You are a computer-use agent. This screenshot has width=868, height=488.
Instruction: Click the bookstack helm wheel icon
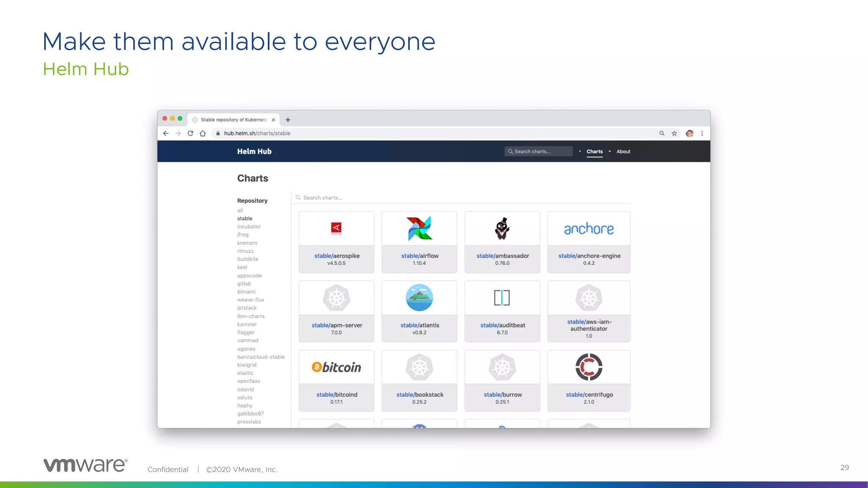click(x=419, y=367)
